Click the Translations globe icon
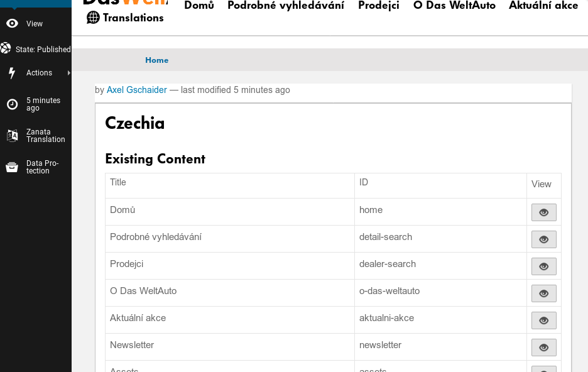This screenshot has height=372, width=588. pyautogui.click(x=93, y=18)
